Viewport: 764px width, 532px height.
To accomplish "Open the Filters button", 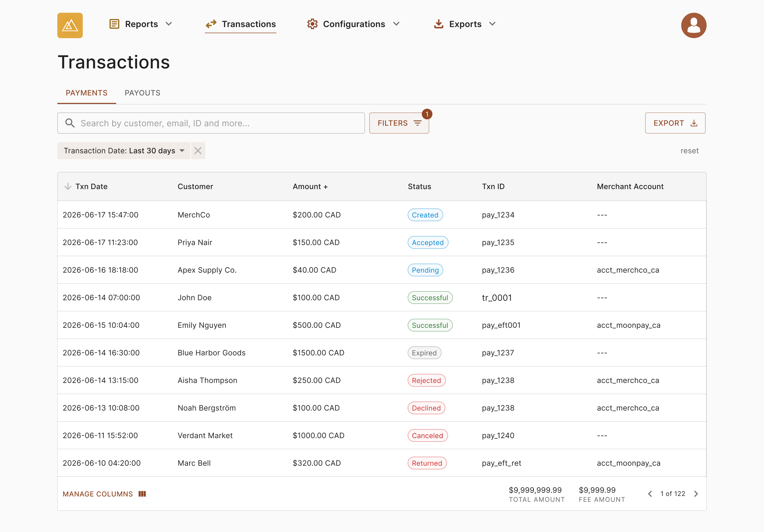I will pyautogui.click(x=399, y=123).
